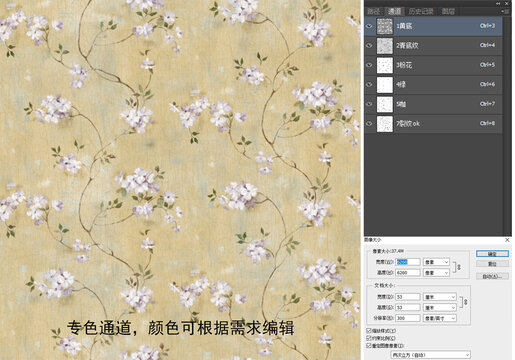Screen dimensions: 515x360
Task: Open the 历史记录 (History) tab
Action: click(421, 11)
